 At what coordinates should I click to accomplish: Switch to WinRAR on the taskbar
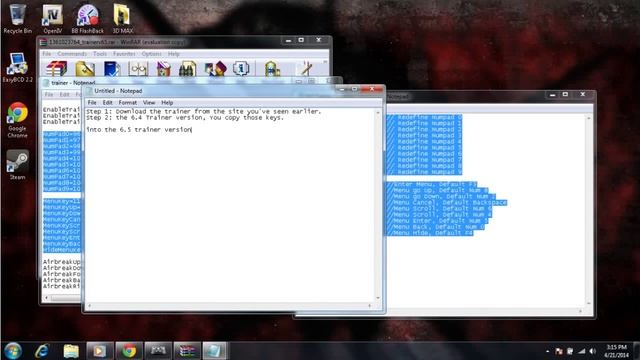click(187, 351)
